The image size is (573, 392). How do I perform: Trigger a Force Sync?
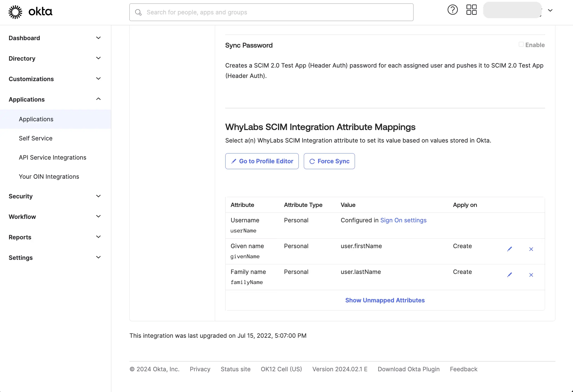pos(329,161)
